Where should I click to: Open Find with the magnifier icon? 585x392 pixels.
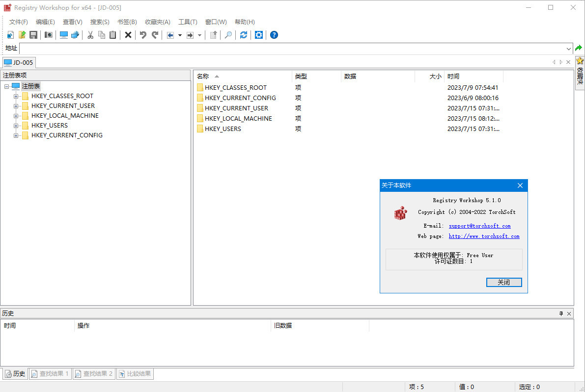(x=228, y=35)
